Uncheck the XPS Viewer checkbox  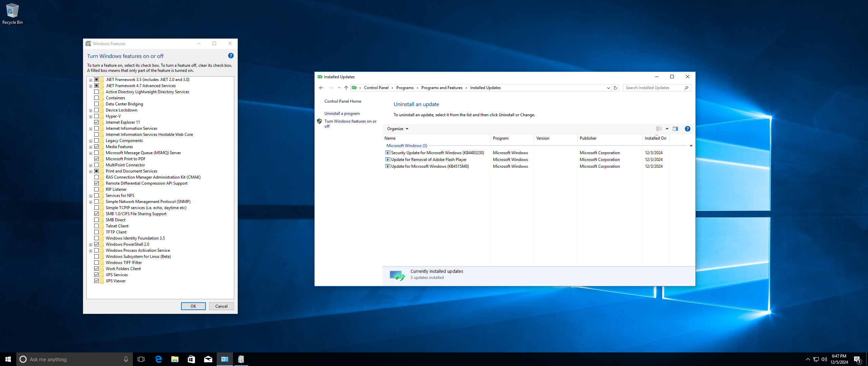tap(97, 281)
